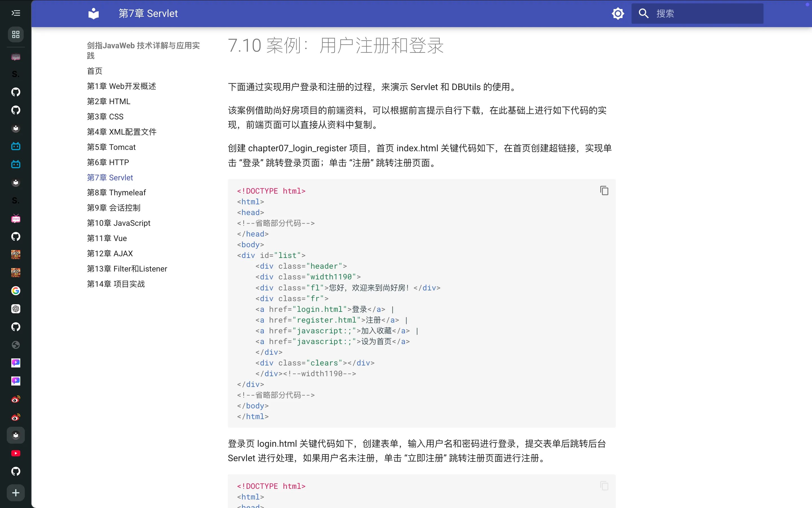Image resolution: width=812 pixels, height=508 pixels.
Task: Copy the second code block below login.html text
Action: (604, 486)
